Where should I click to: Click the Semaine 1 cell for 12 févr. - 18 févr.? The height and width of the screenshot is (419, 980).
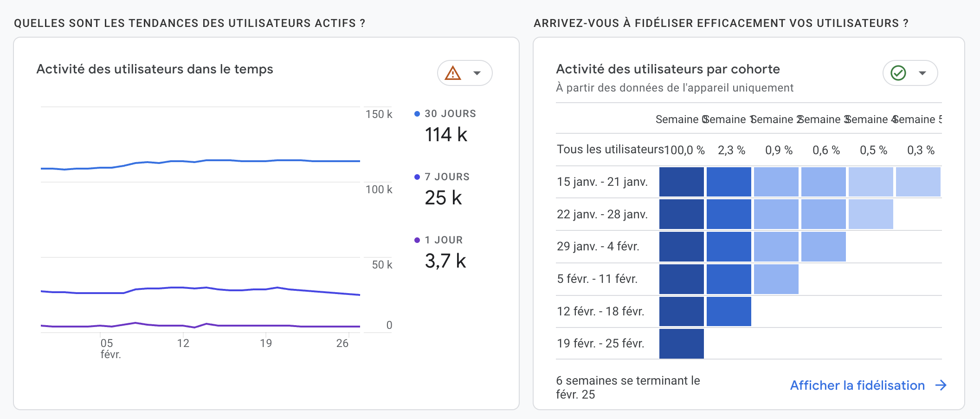(729, 311)
